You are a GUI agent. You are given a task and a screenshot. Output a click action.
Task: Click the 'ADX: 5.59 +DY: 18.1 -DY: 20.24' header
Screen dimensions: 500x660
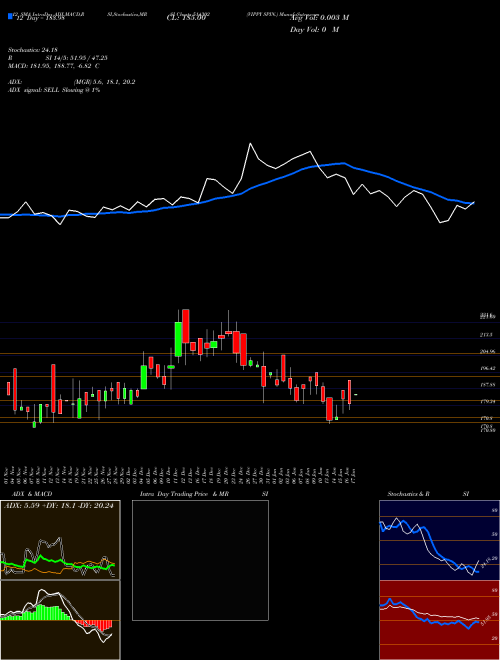click(59, 506)
